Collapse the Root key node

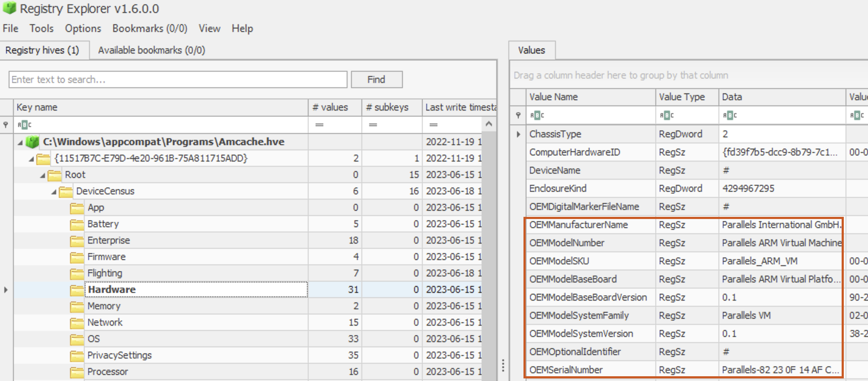point(42,175)
